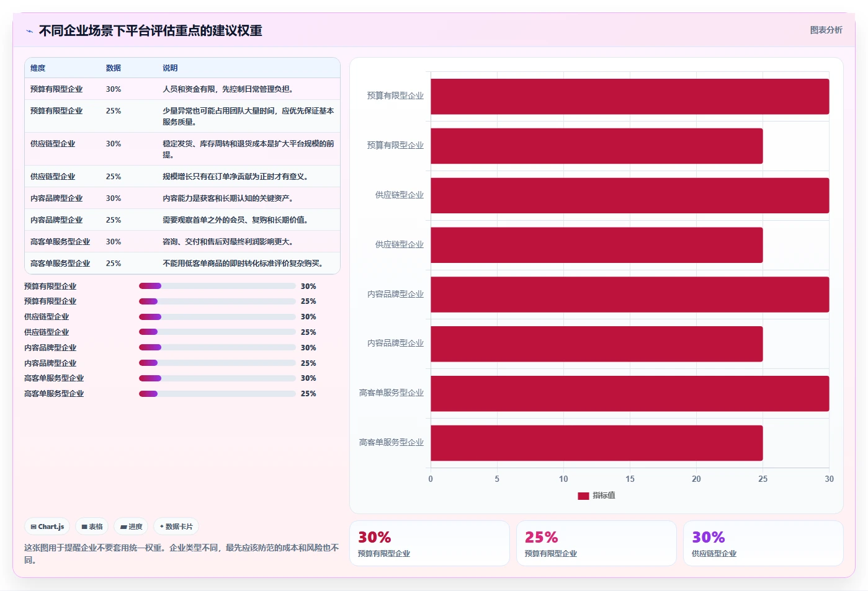Select the cell starting with 少量异常也可能占用团队大量时间

(248, 117)
